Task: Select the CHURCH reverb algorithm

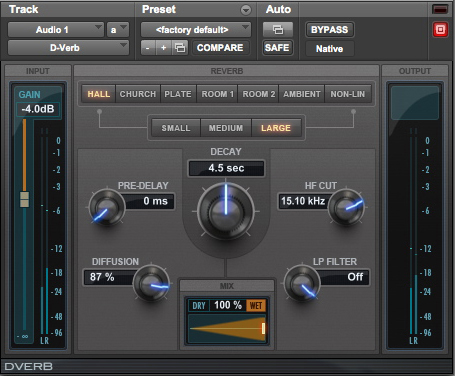Action: pyautogui.click(x=138, y=94)
